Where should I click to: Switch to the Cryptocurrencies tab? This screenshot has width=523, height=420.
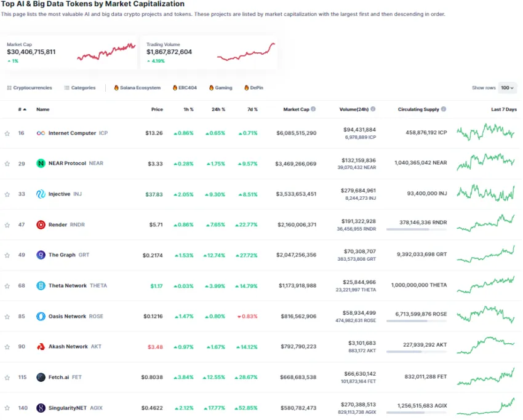click(30, 88)
